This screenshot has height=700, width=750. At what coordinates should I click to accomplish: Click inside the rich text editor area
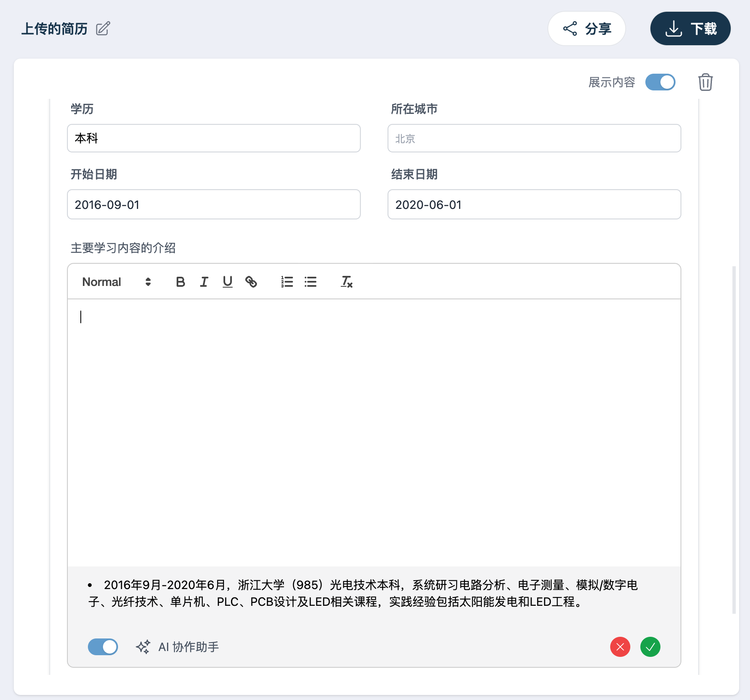(374, 432)
